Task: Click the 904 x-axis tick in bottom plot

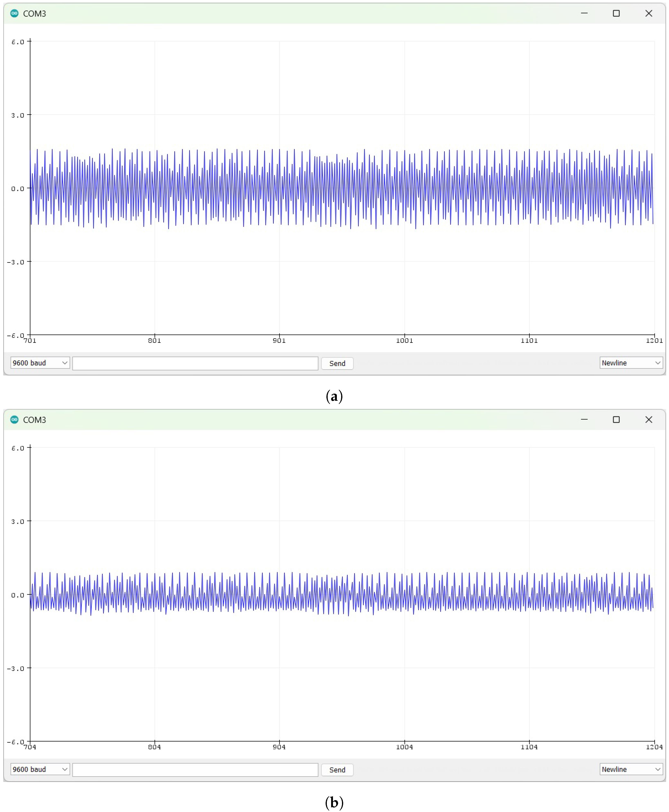Action: 279,747
